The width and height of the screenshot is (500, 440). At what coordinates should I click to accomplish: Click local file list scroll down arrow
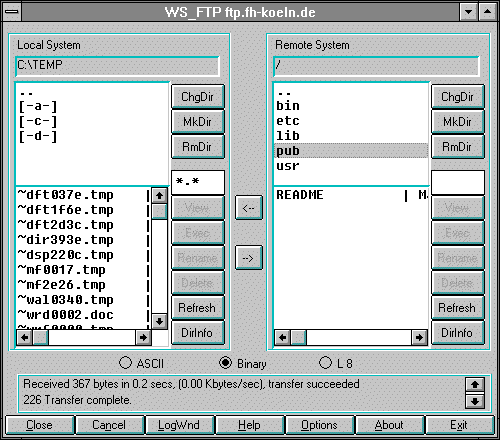(x=159, y=321)
